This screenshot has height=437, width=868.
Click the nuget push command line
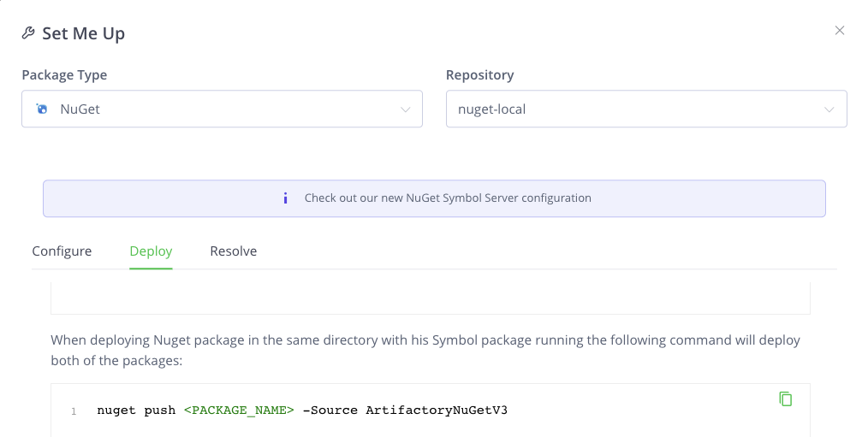[x=302, y=410]
